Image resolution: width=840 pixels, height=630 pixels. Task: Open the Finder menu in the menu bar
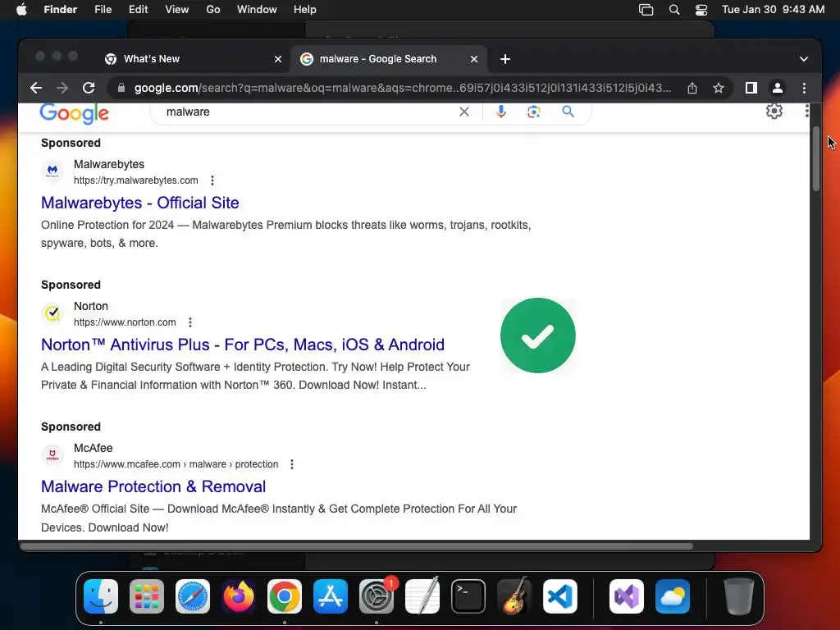pyautogui.click(x=60, y=10)
